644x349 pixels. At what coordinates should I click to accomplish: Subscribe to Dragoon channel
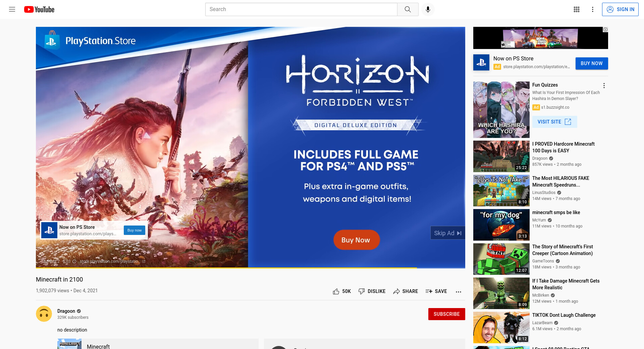pos(447,314)
